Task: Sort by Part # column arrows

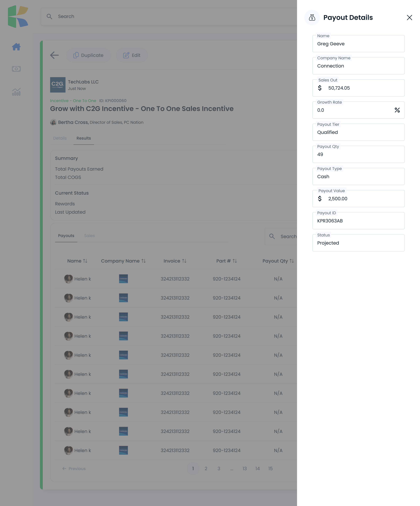Action: 235,261
